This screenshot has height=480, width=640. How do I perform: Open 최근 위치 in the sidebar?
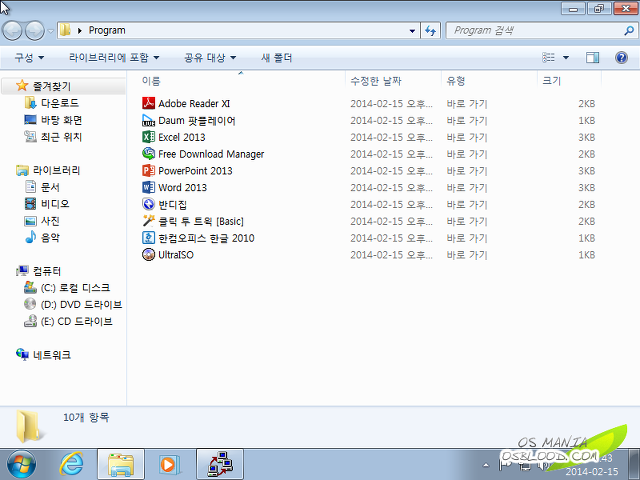tap(61, 137)
